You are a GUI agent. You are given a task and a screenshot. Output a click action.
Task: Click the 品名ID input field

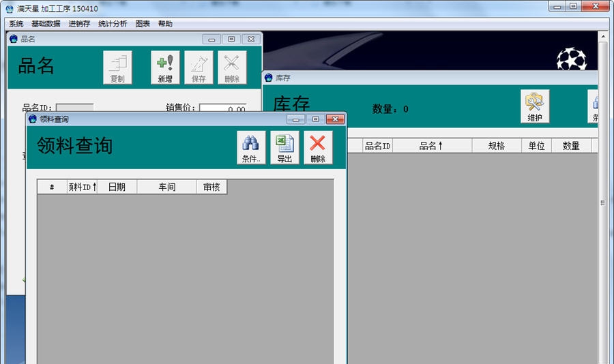tap(75, 107)
